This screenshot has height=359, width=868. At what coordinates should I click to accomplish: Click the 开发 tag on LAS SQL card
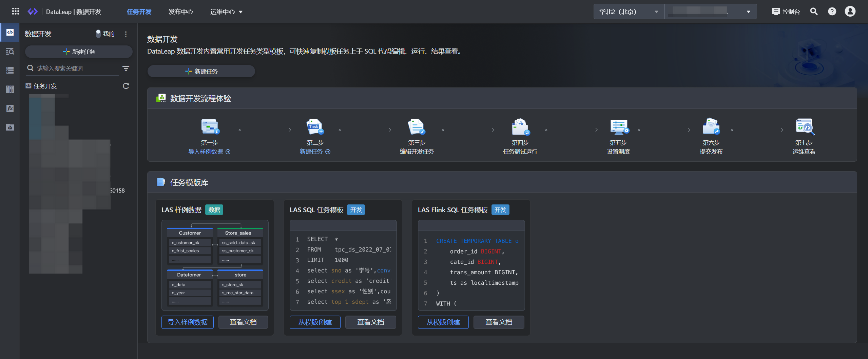coord(356,210)
